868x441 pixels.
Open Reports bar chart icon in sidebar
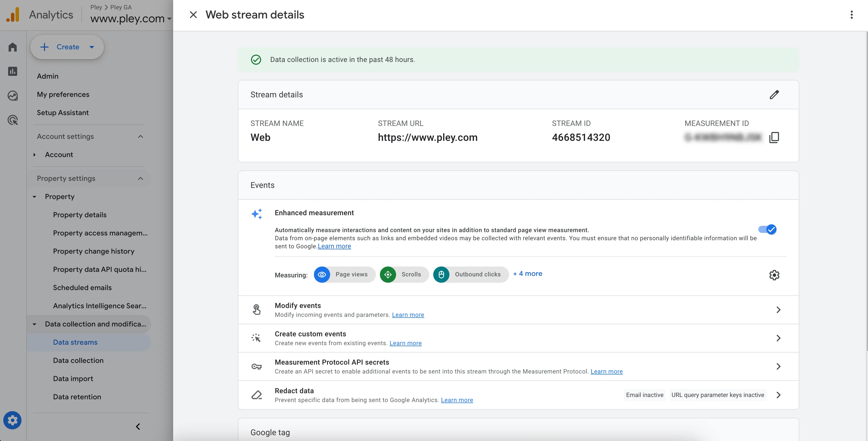(x=13, y=72)
